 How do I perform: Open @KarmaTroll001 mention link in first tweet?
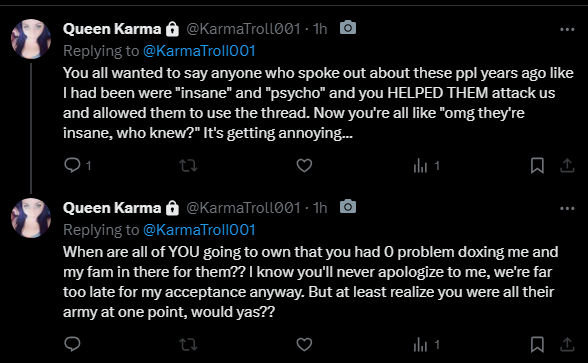point(199,51)
